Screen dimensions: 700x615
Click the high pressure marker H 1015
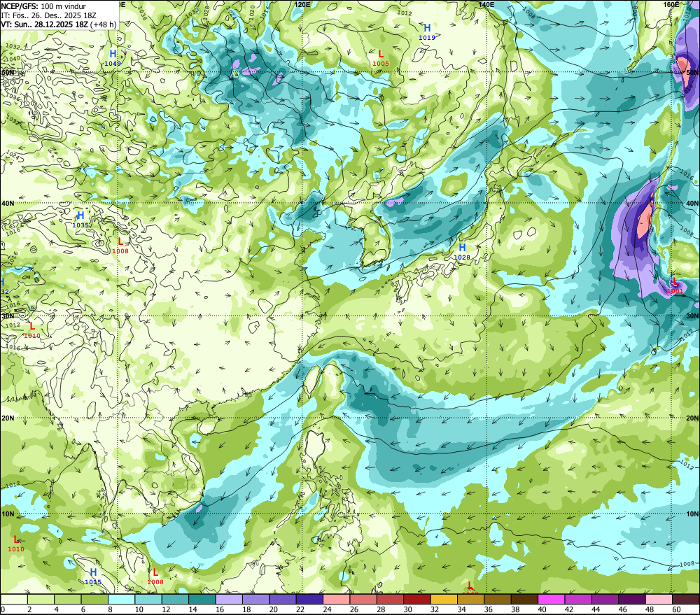93,577
